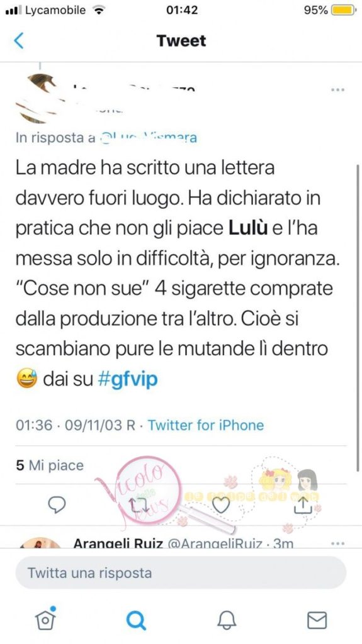Open options for Arangeli Ruiz reply

click(337, 543)
